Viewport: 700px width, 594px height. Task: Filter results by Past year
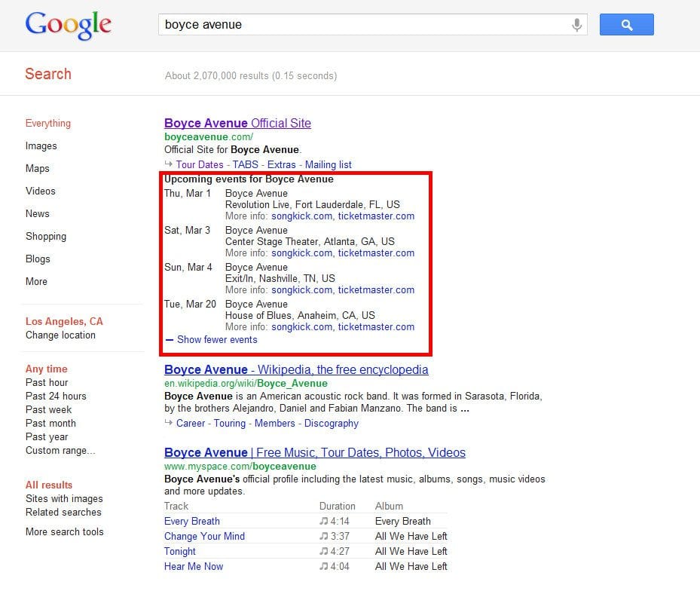[47, 436]
